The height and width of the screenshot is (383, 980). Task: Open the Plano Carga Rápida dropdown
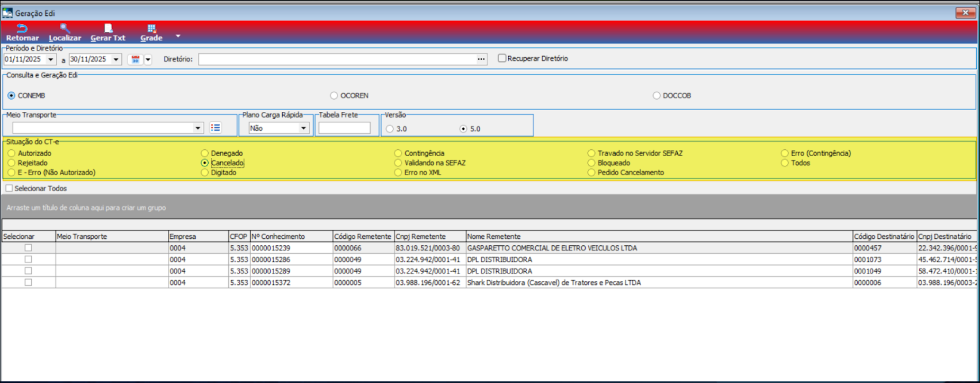[x=303, y=128]
